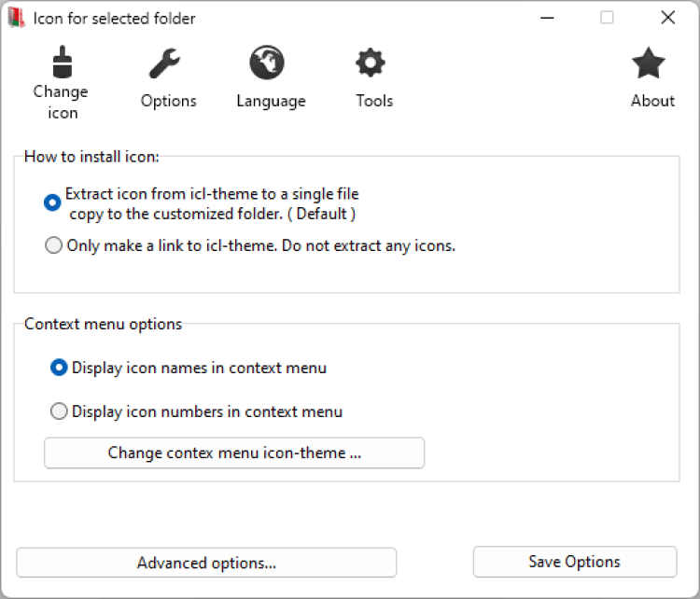Click the 'Change icon' text label
This screenshot has height=599, width=700.
tap(61, 102)
